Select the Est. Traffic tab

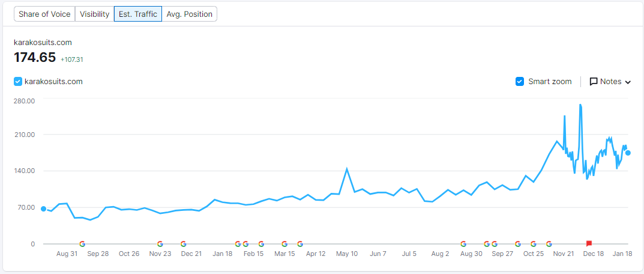click(138, 14)
